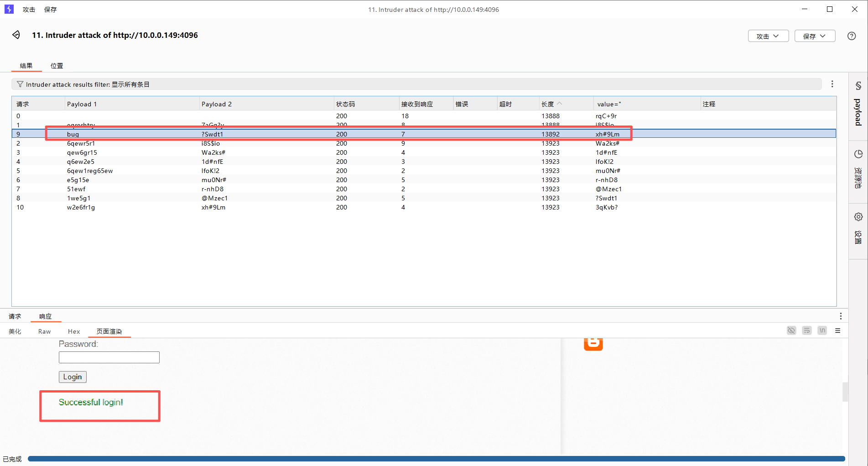The width and height of the screenshot is (868, 466).
Task: Sort by the 请求 column header
Action: pos(38,104)
